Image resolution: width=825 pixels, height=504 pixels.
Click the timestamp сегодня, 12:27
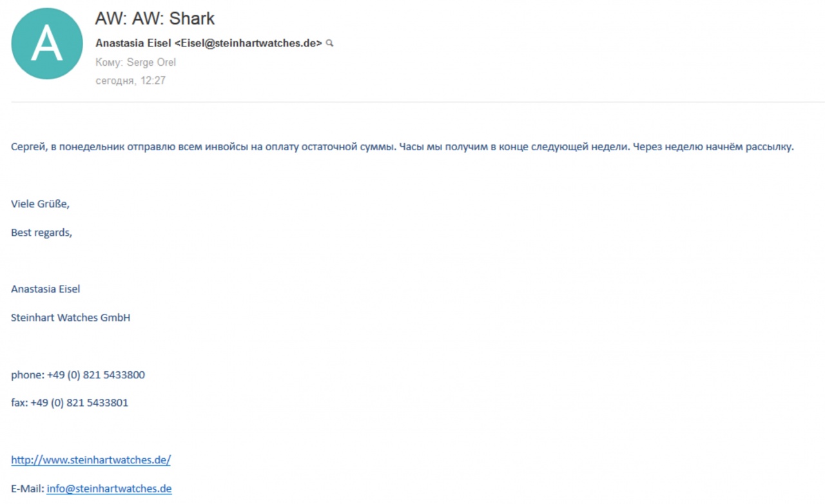coord(130,81)
